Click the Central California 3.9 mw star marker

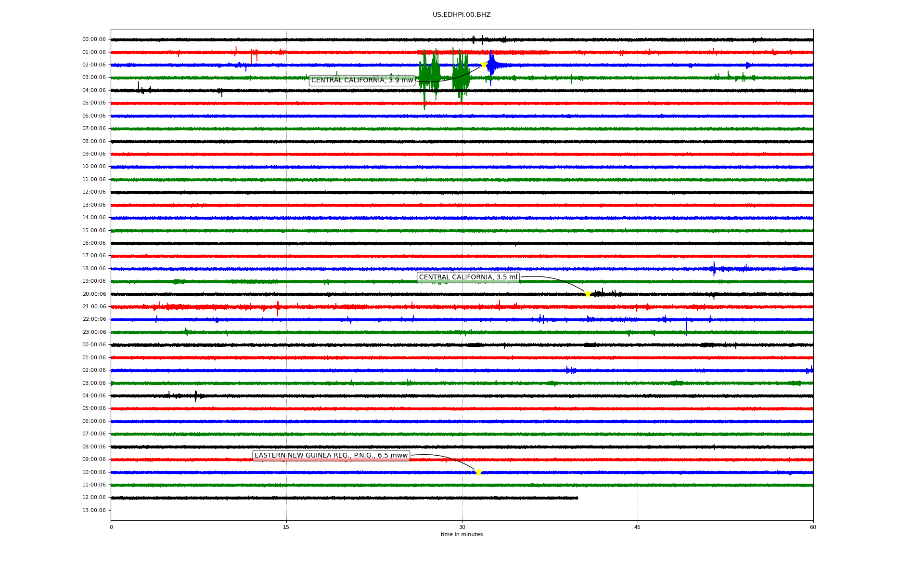[x=483, y=65]
